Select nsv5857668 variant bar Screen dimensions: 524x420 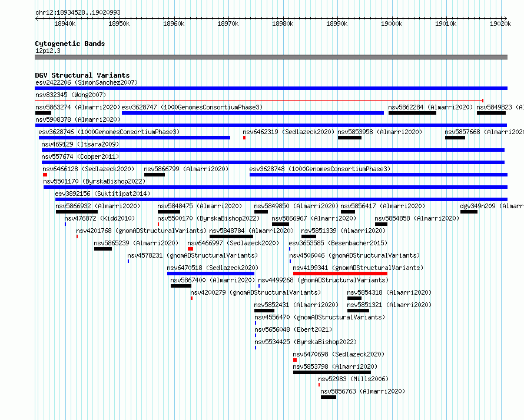[455, 138]
